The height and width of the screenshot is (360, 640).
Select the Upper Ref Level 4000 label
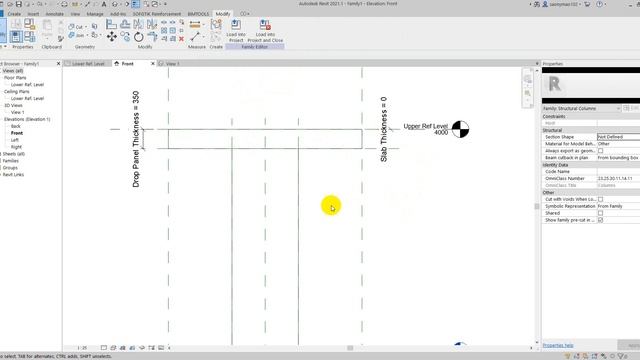coord(426,129)
